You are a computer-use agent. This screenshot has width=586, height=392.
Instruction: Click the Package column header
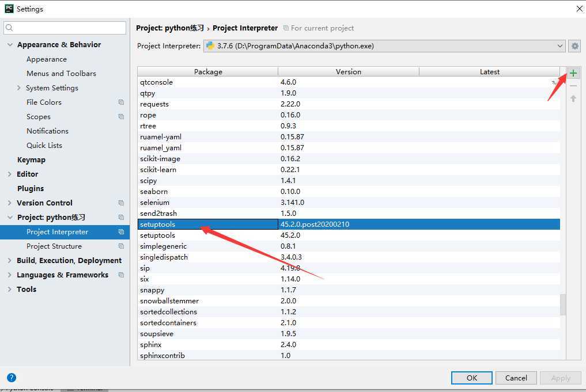point(208,72)
